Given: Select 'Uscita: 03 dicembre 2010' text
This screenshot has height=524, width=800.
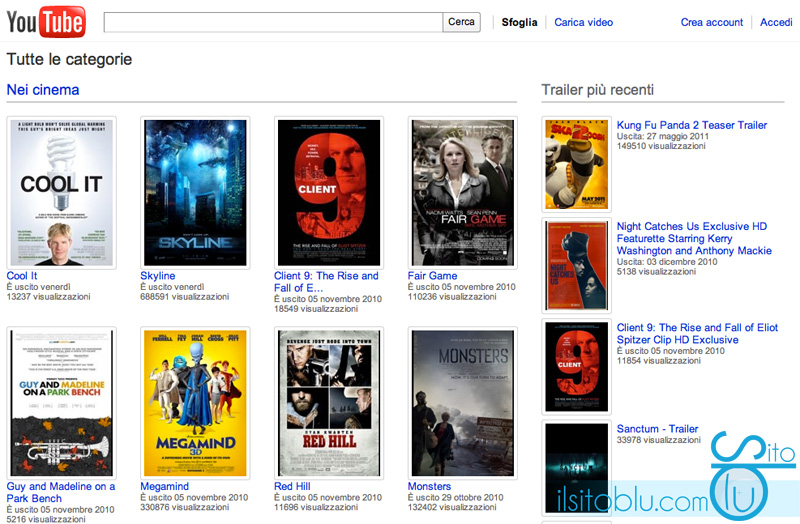Looking at the screenshot, I should [667, 262].
